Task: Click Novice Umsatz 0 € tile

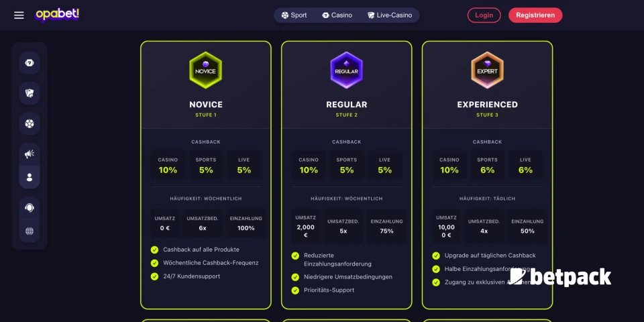Action: click(165, 223)
